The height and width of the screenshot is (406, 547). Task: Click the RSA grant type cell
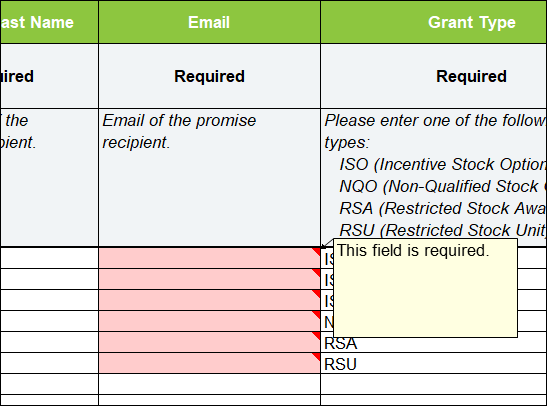[434, 342]
